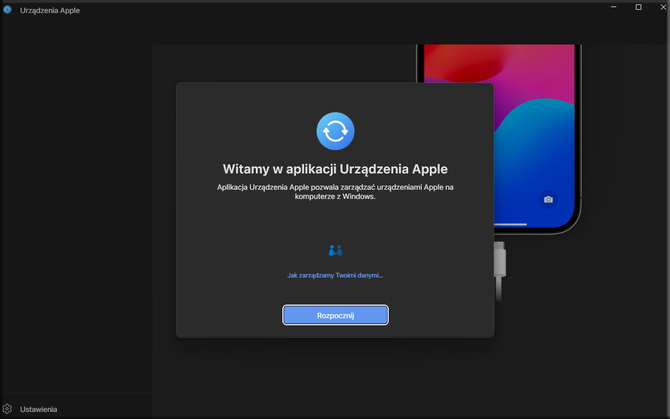Close the Urządzenia Apple window
The image size is (670, 419).
(x=663, y=7)
